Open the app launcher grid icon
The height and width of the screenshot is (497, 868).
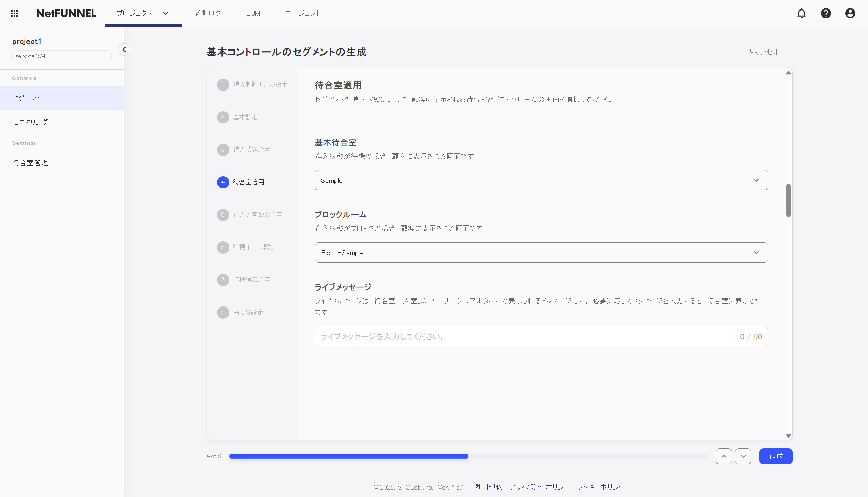pos(14,13)
